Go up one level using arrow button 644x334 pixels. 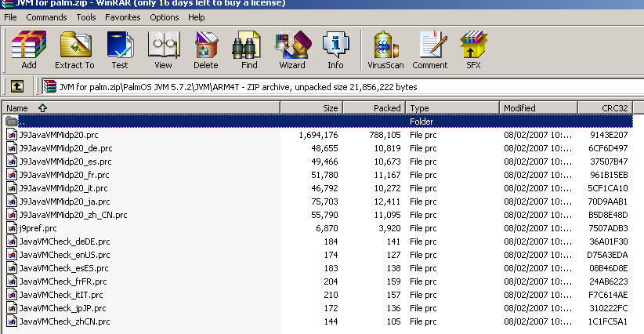point(16,87)
